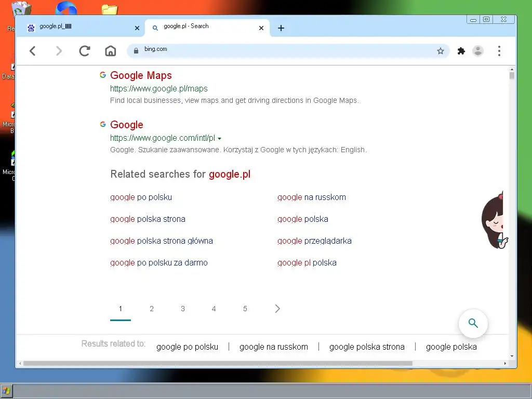Image resolution: width=532 pixels, height=399 pixels.
Task: Click the https://www.google.com/intl/pl URL
Action: click(x=163, y=138)
